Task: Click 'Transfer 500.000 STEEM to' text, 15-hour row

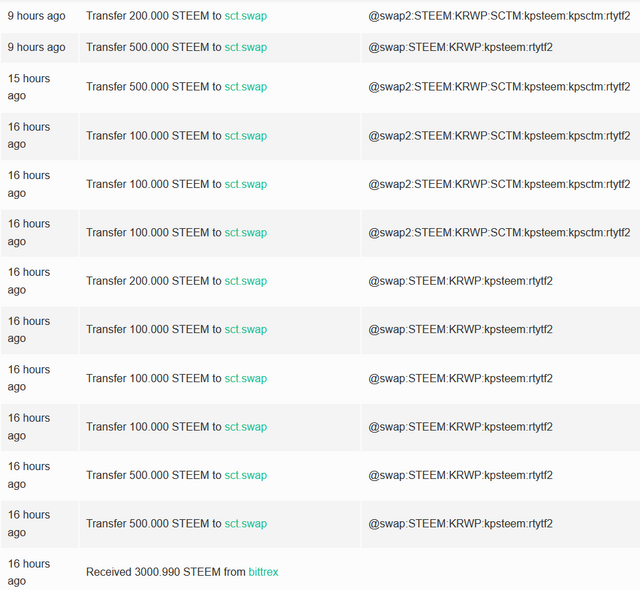Action: [153, 87]
